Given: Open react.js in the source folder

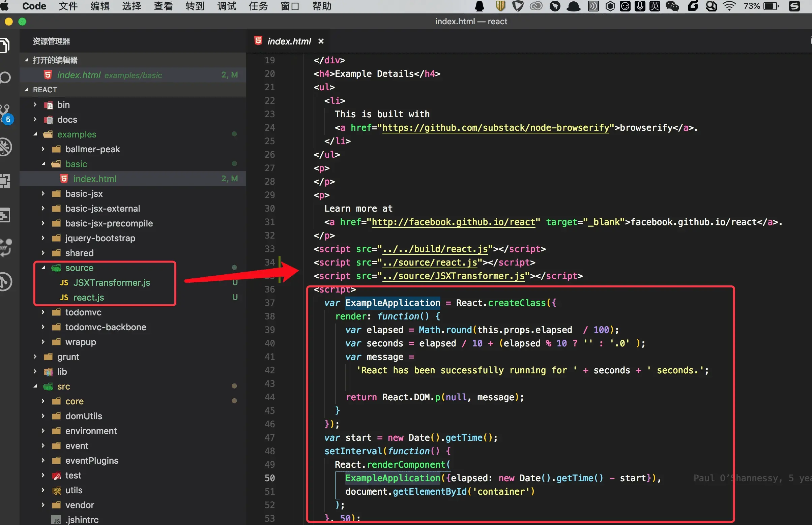Looking at the screenshot, I should point(89,297).
